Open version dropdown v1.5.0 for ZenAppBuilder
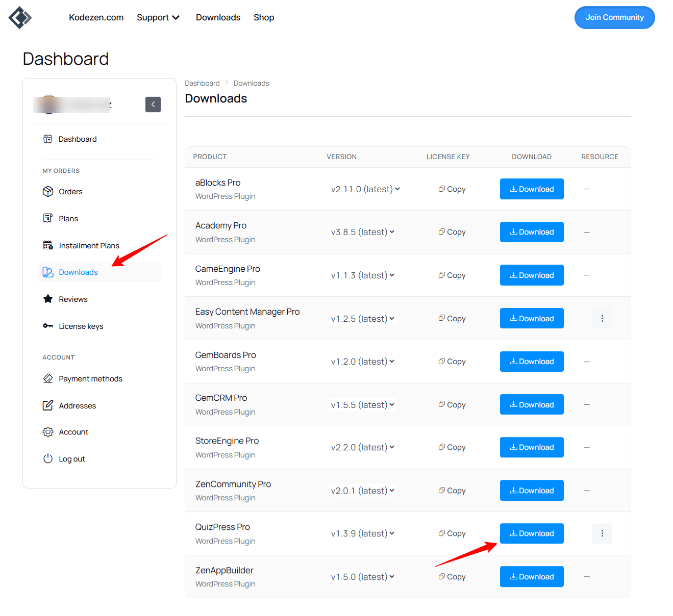Image resolution: width=673 pixels, height=616 pixels. pyautogui.click(x=363, y=577)
